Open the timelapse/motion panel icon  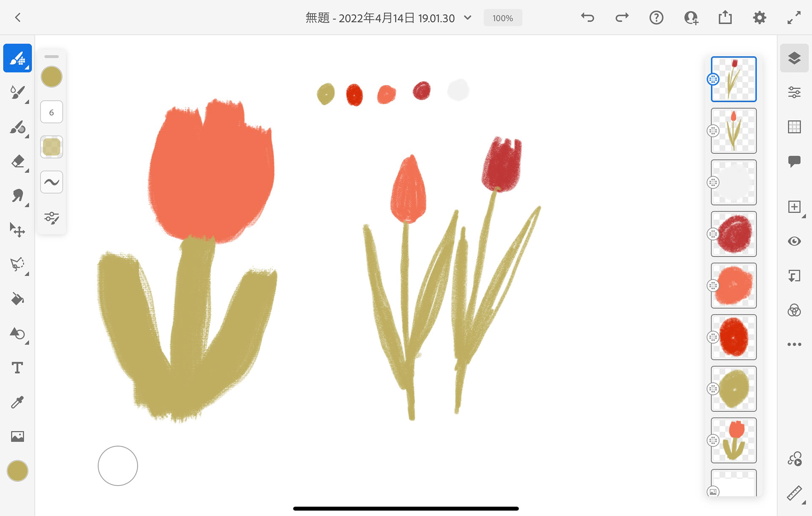[x=794, y=459]
